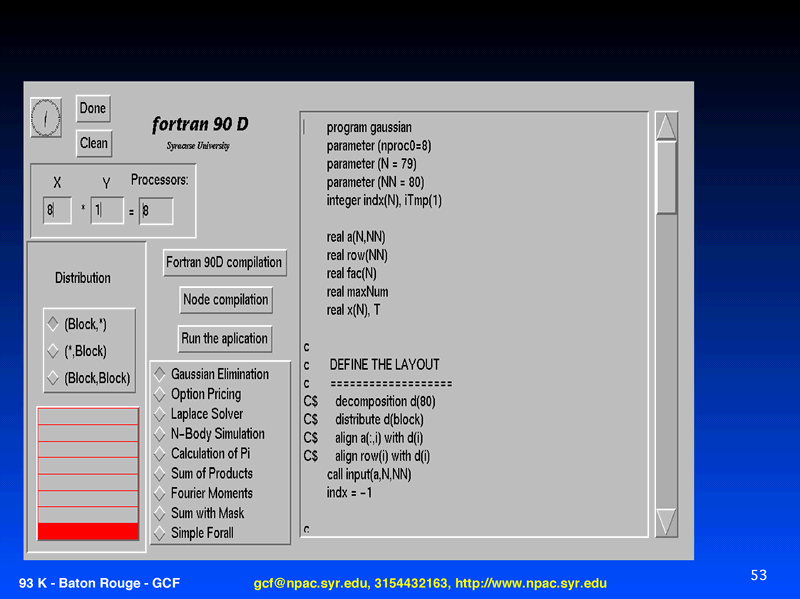This screenshot has width=800, height=599.
Task: Click the 'parameter (N = 79)' line
Action: point(371,164)
